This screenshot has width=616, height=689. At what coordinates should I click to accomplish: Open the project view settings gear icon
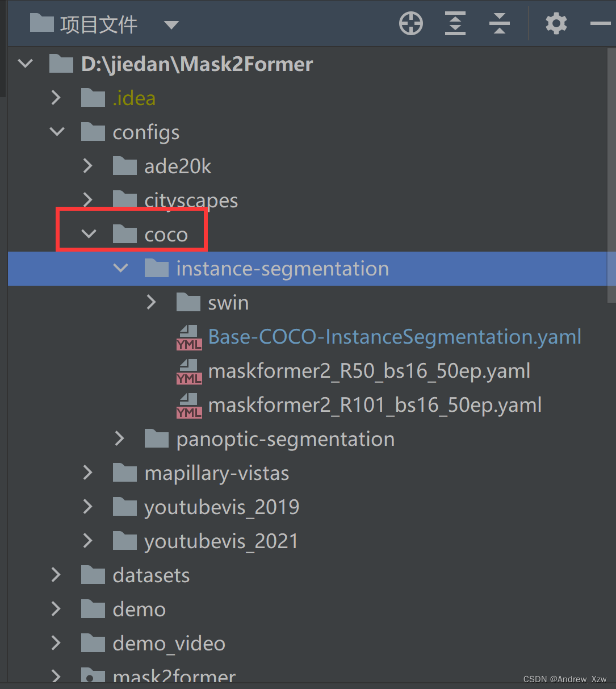click(x=555, y=23)
